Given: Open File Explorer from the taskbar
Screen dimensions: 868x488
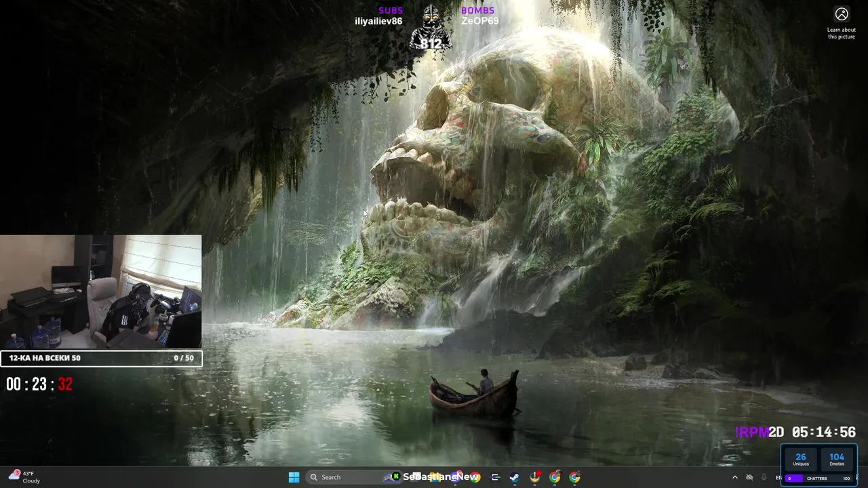Looking at the screenshot, I should point(435,477).
